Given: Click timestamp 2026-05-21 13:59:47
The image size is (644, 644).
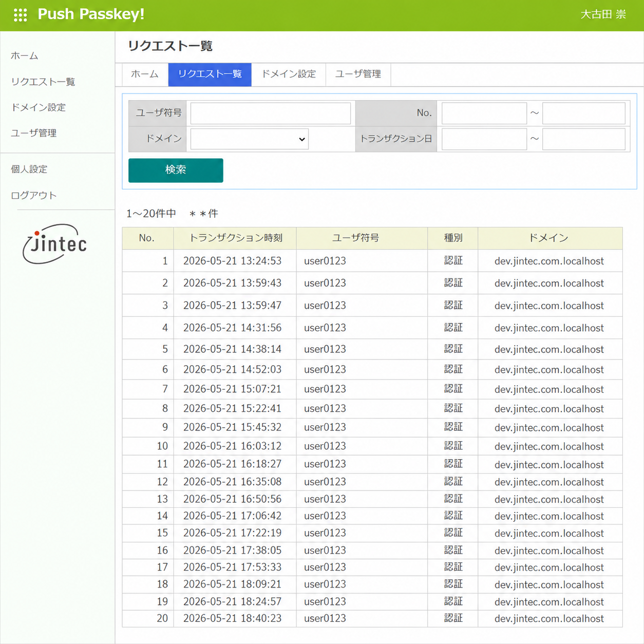Looking at the screenshot, I should click(x=232, y=306).
